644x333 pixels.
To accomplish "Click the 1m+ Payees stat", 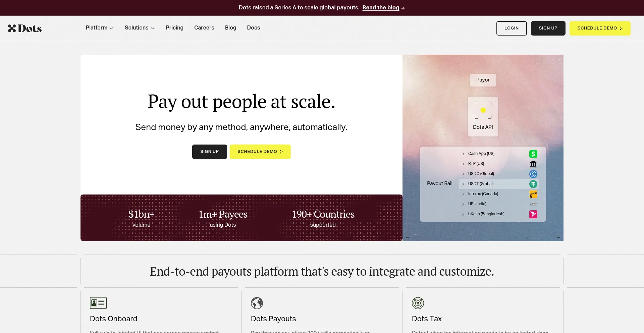I will tap(223, 218).
